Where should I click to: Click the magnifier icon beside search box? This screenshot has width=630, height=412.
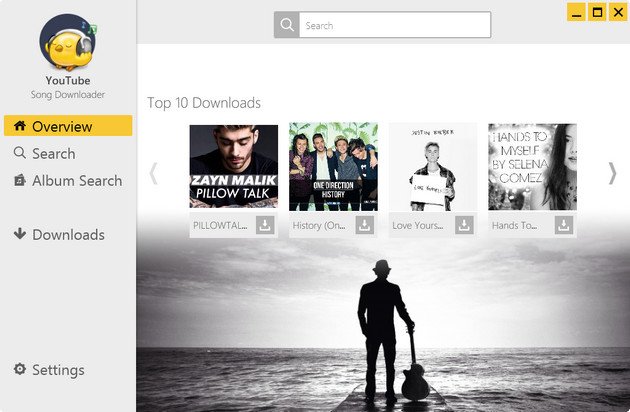pyautogui.click(x=286, y=25)
